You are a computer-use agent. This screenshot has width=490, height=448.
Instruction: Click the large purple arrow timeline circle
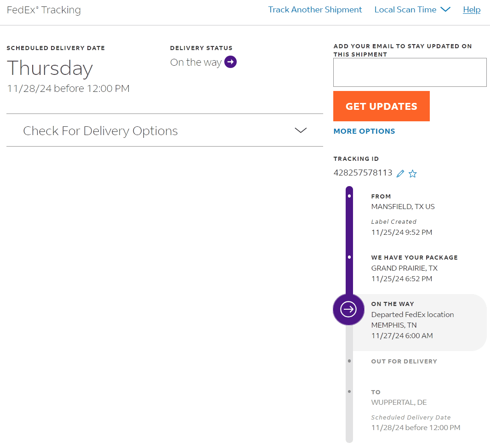348,309
